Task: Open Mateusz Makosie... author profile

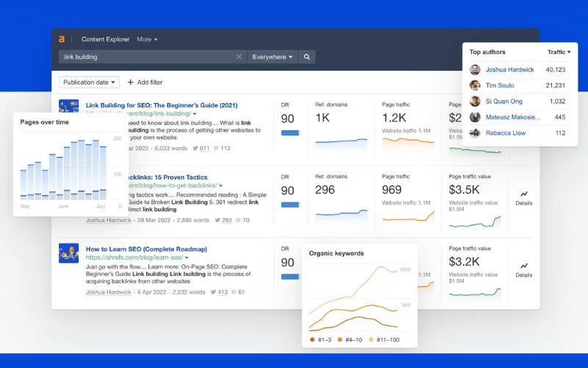Action: [x=513, y=117]
